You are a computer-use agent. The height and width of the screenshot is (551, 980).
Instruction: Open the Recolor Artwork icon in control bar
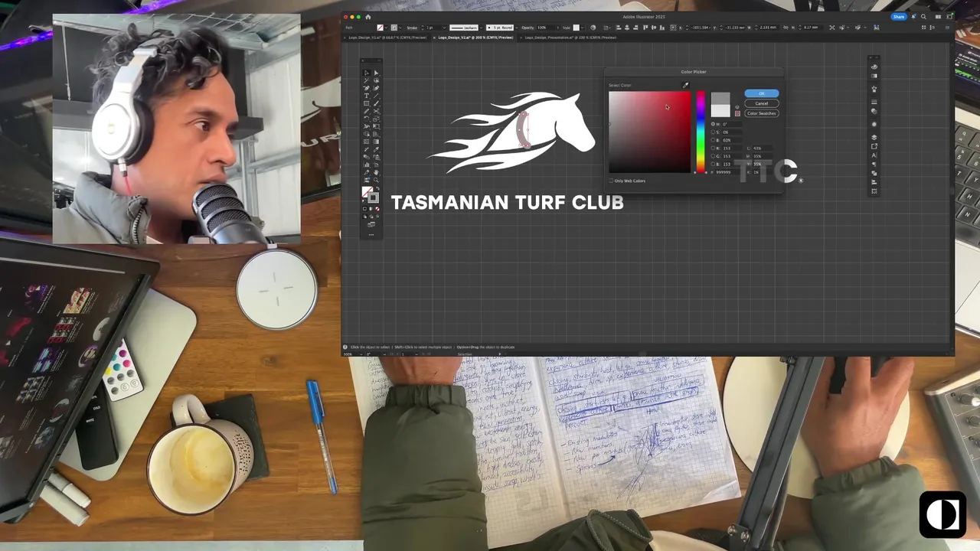[593, 28]
